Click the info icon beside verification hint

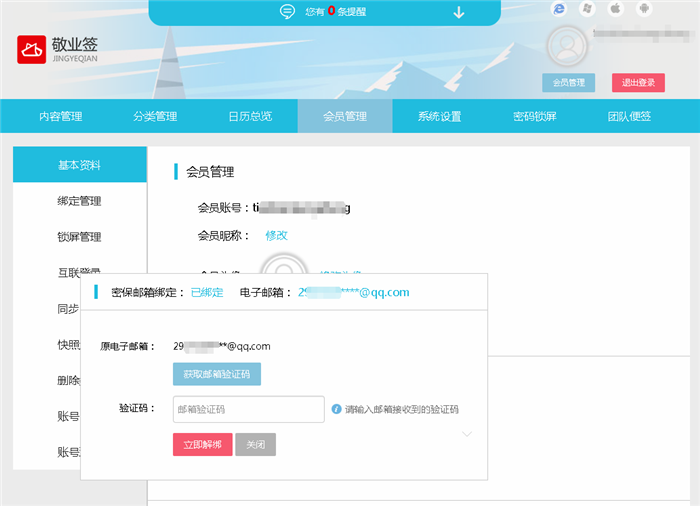click(x=336, y=409)
